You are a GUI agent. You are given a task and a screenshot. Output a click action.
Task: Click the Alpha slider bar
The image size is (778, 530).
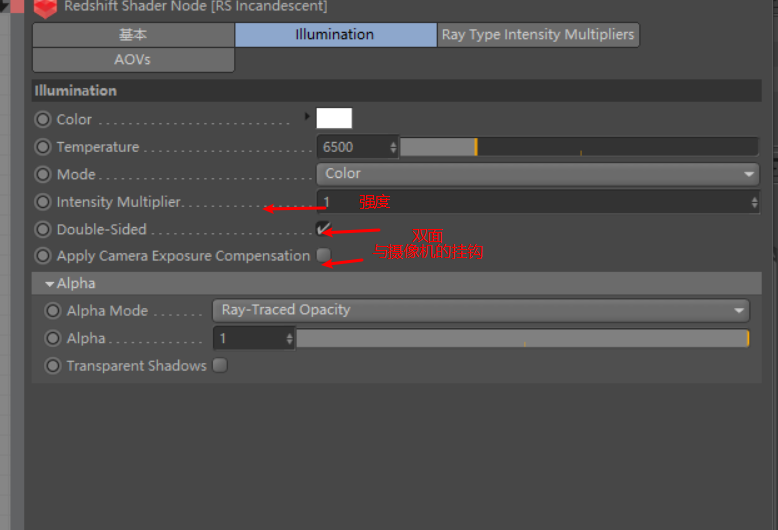coord(523,338)
